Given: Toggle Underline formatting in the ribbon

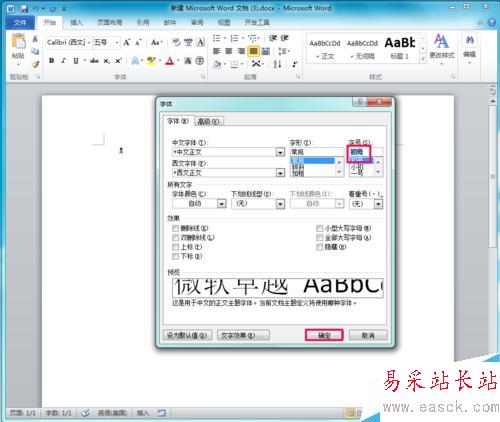Looking at the screenshot, I should [x=76, y=60].
